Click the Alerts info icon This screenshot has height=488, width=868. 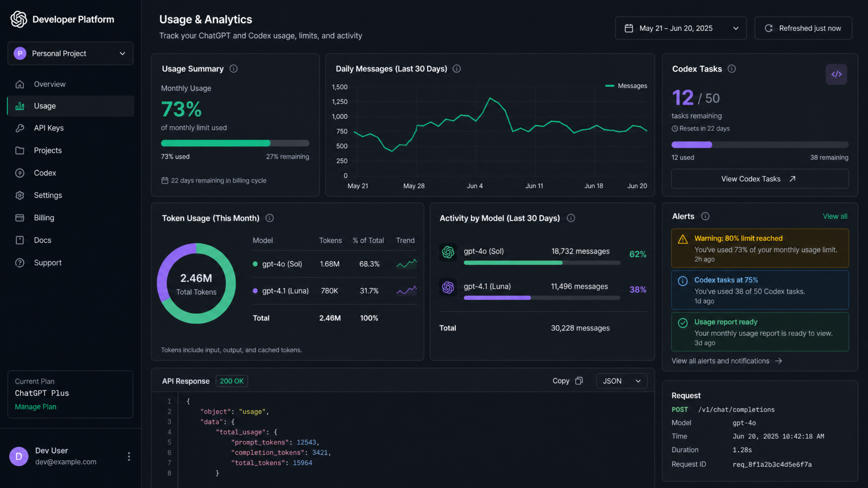pos(705,216)
